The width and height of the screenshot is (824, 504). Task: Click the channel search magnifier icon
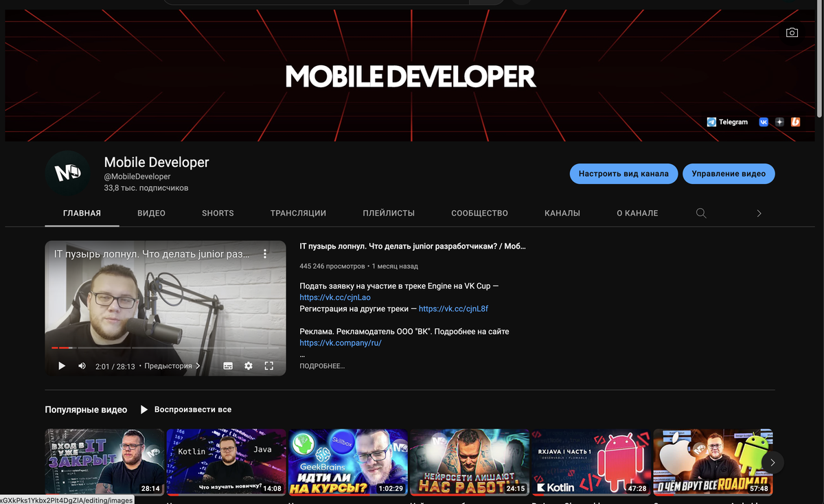coord(701,213)
